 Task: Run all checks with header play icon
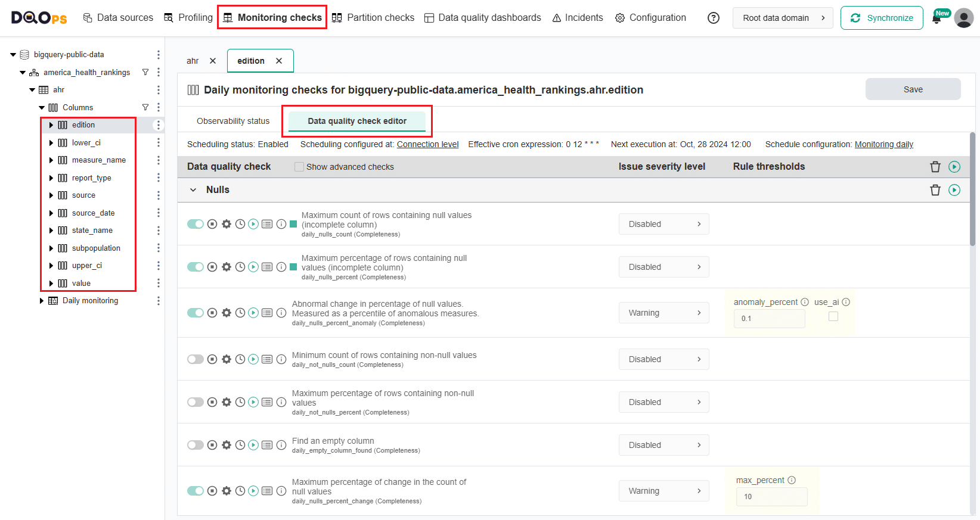pos(954,167)
